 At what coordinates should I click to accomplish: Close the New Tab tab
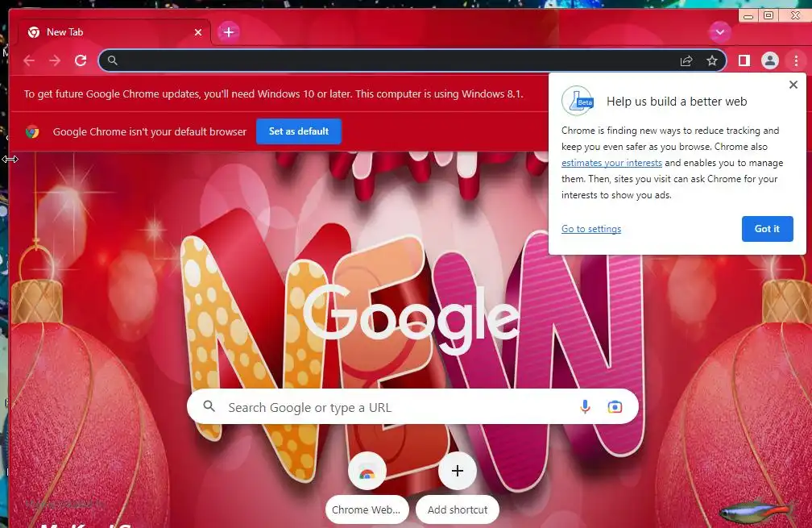pos(198,32)
